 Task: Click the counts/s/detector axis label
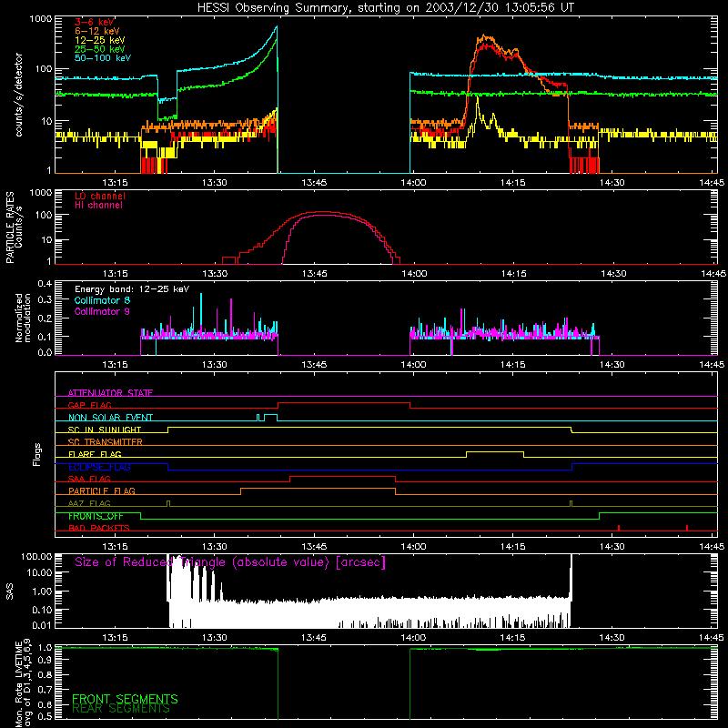click(18, 95)
